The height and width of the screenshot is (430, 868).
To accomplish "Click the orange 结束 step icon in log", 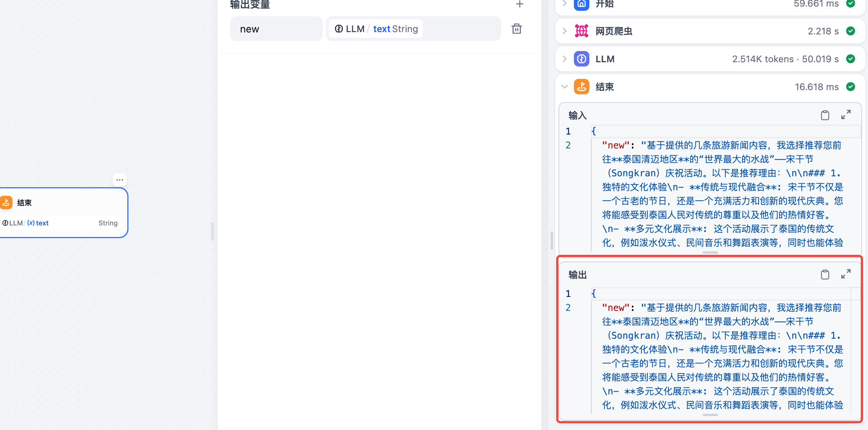I will pyautogui.click(x=581, y=87).
